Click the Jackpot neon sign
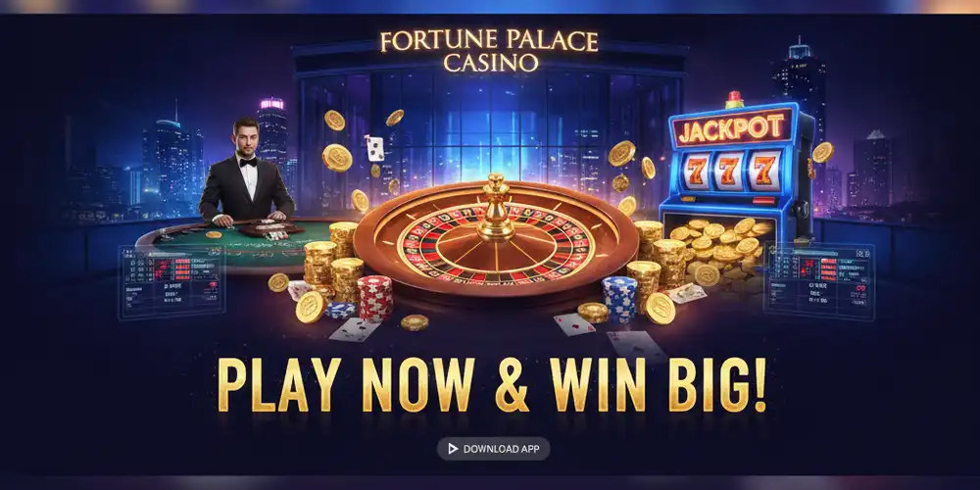 coord(732,128)
